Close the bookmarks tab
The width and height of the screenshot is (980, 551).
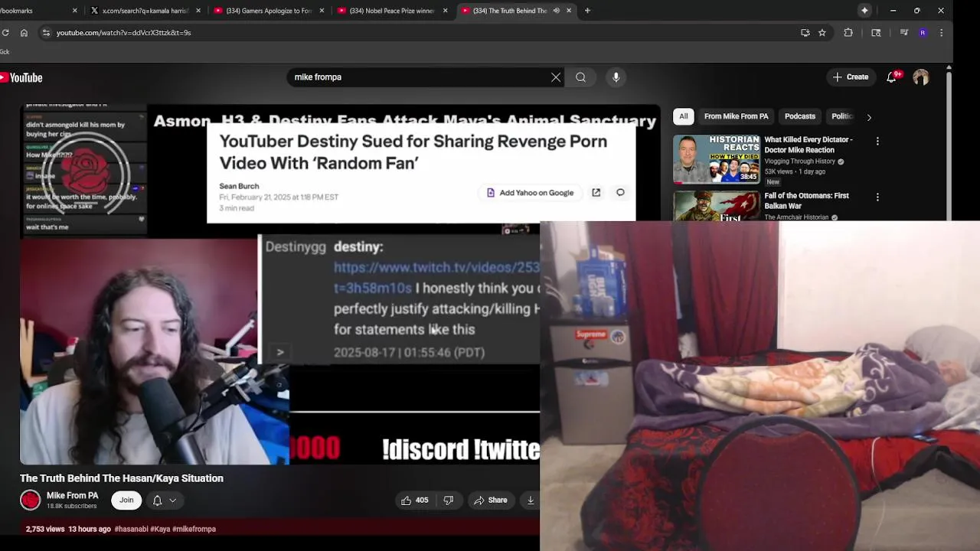point(75,11)
